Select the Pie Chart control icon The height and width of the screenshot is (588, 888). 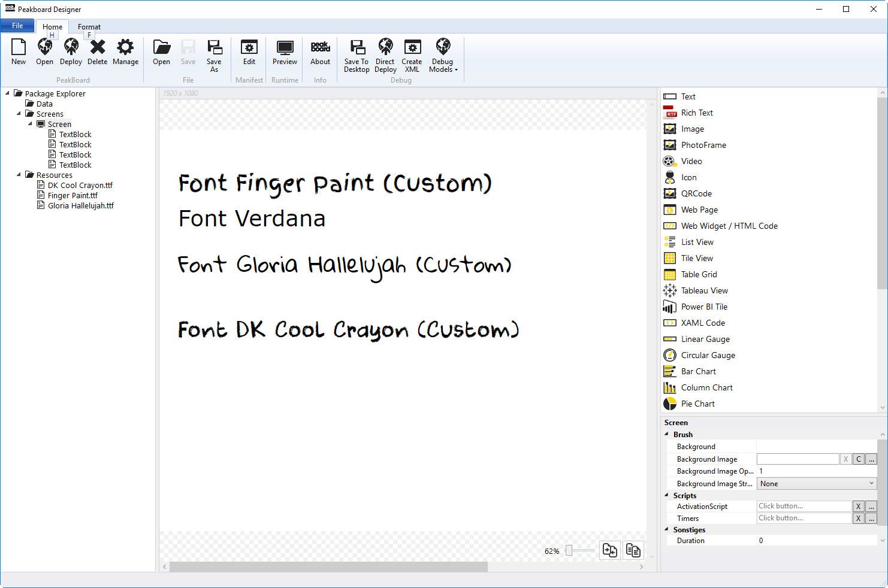pos(670,404)
